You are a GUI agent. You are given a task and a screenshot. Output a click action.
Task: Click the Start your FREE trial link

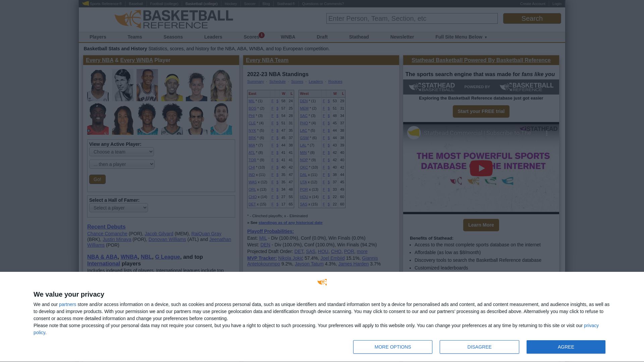coord(481,111)
